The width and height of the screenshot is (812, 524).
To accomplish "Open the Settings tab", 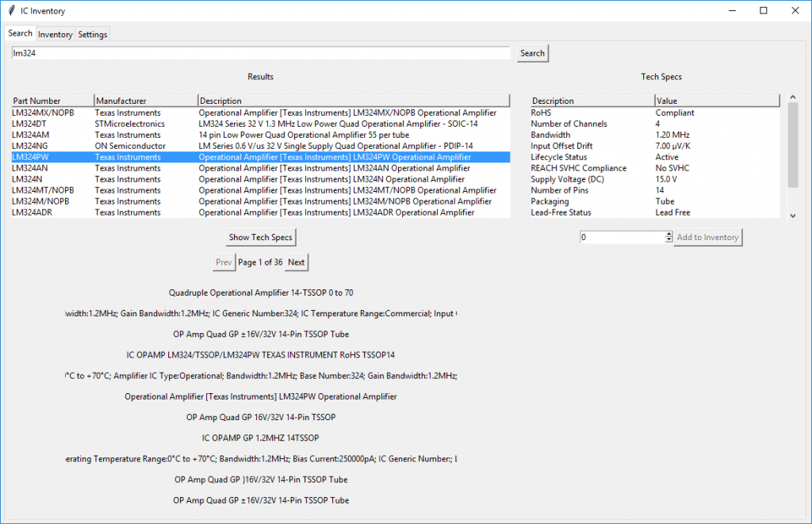I will 92,34.
